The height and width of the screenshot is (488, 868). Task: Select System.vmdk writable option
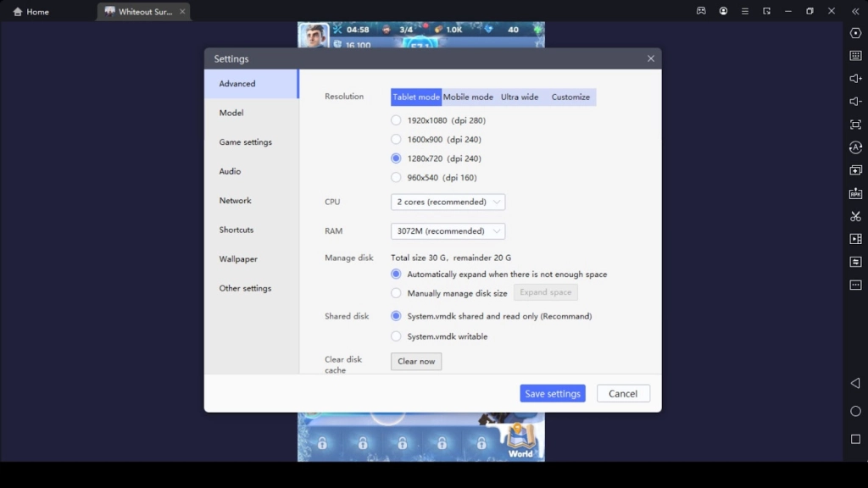[396, 336]
